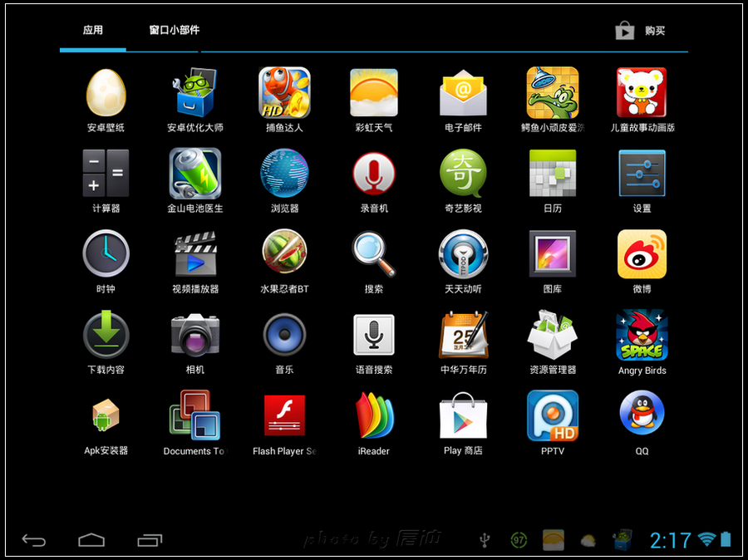Open 中华万年历 calendar app
The width and height of the screenshot is (748, 560).
463,334
